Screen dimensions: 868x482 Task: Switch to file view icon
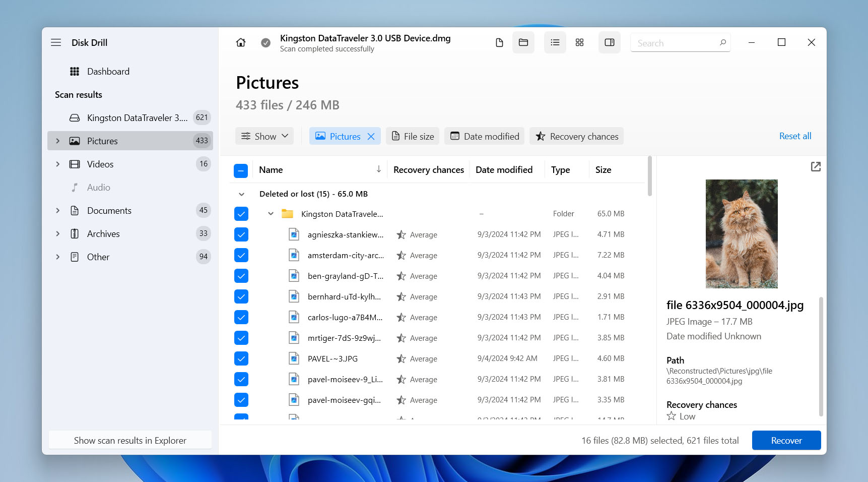tap(499, 43)
